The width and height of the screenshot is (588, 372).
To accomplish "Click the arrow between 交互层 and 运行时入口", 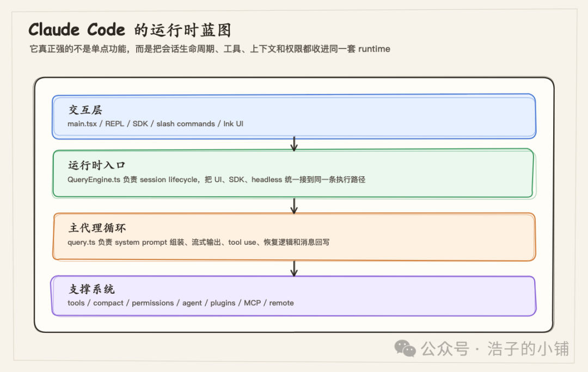I will 294,142.
